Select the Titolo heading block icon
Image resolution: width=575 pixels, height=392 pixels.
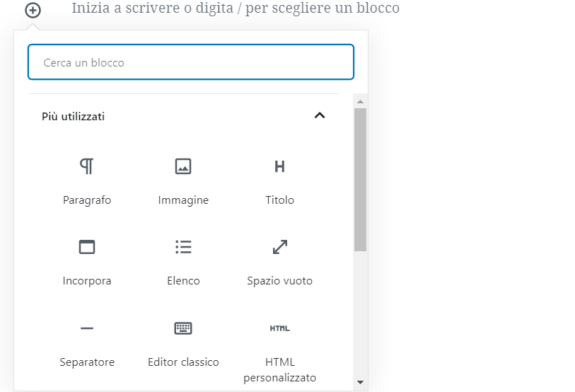click(x=279, y=166)
